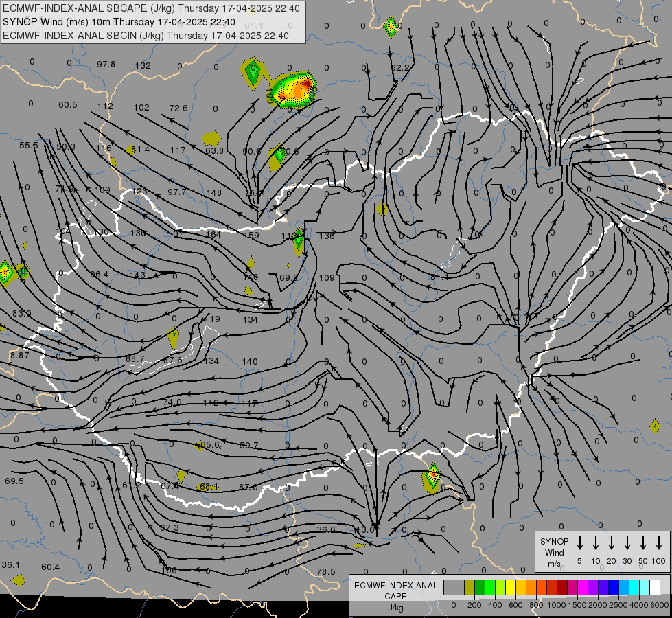Click the wind arrow above the 10 m/s label
Screen dimensions: 672x618
coord(596,543)
